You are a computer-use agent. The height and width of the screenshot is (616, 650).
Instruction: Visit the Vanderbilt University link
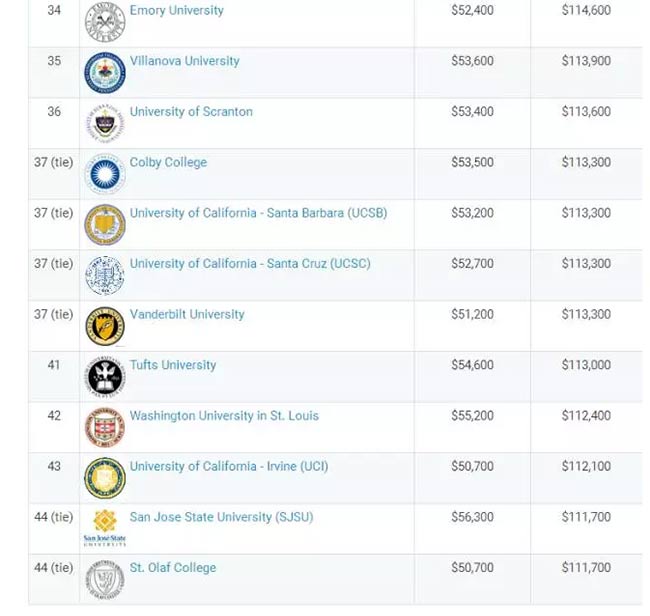pyautogui.click(x=187, y=314)
